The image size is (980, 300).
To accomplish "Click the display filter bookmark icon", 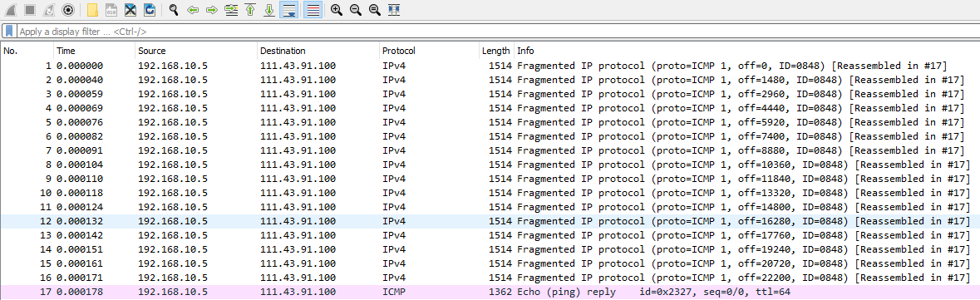I will coord(9,31).
